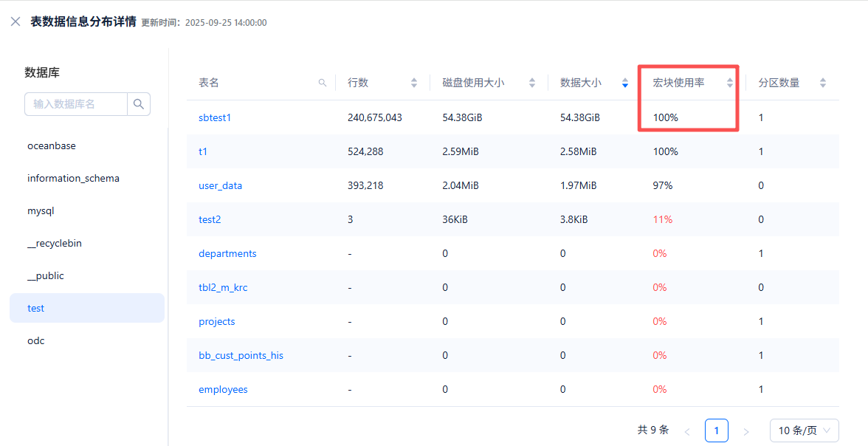Image resolution: width=868 pixels, height=446 pixels.
Task: Select the oceanbase database
Action: pos(52,146)
